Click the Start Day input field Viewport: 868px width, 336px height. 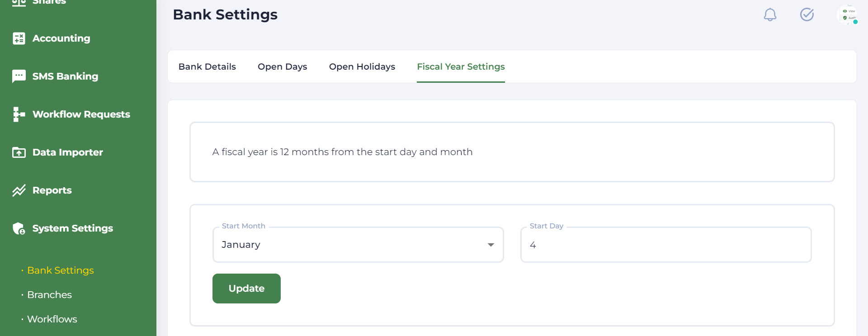click(665, 245)
